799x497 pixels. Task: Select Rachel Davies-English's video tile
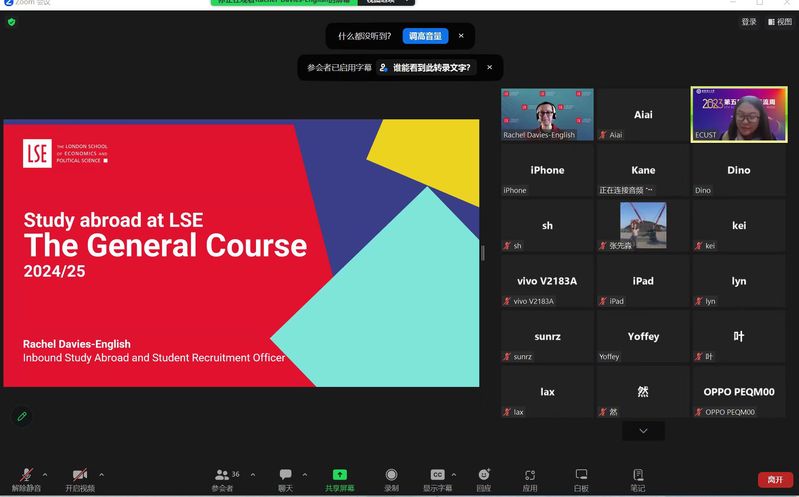[547, 114]
